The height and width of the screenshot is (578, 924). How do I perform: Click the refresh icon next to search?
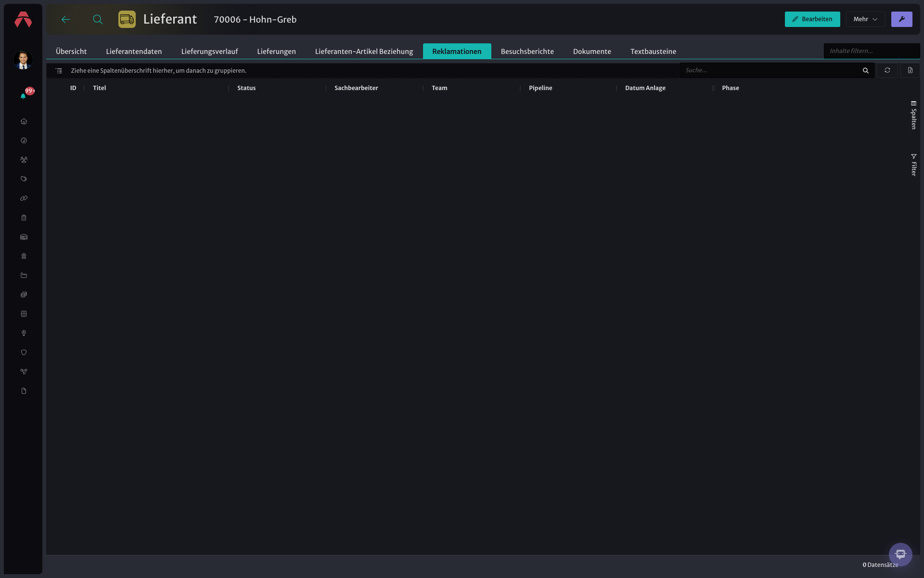(x=887, y=70)
